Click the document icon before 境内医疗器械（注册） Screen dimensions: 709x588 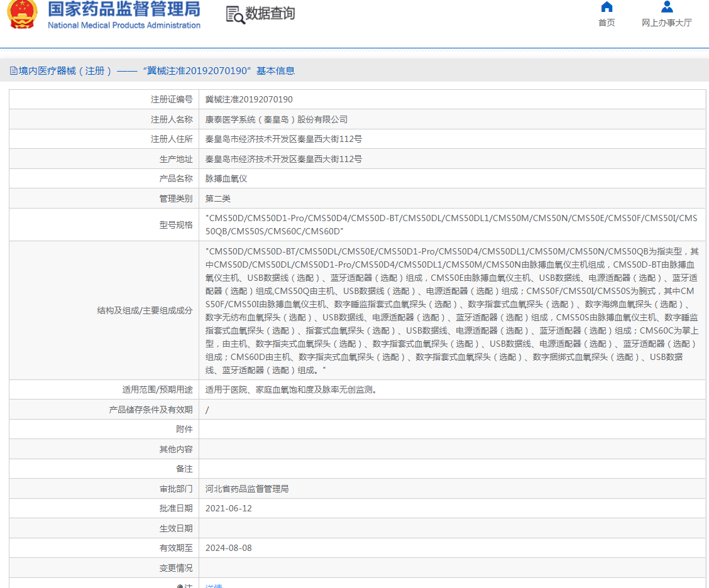(x=12, y=70)
